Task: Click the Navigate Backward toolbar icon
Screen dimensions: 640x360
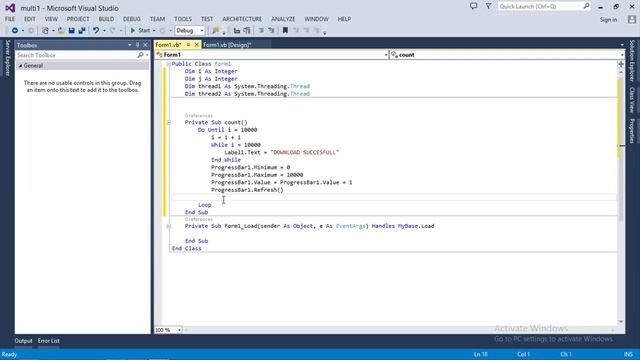Action: [15, 31]
